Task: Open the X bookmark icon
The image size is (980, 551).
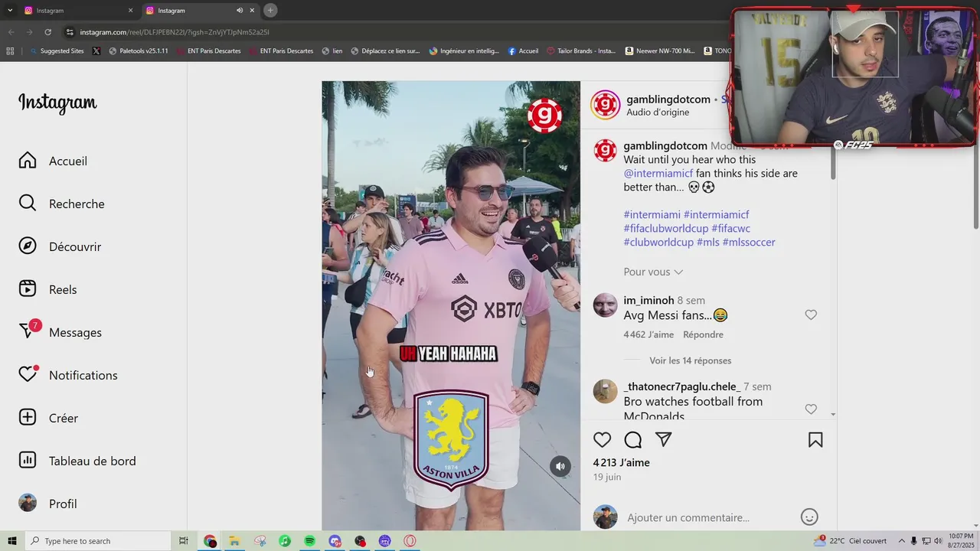Action: [x=96, y=51]
